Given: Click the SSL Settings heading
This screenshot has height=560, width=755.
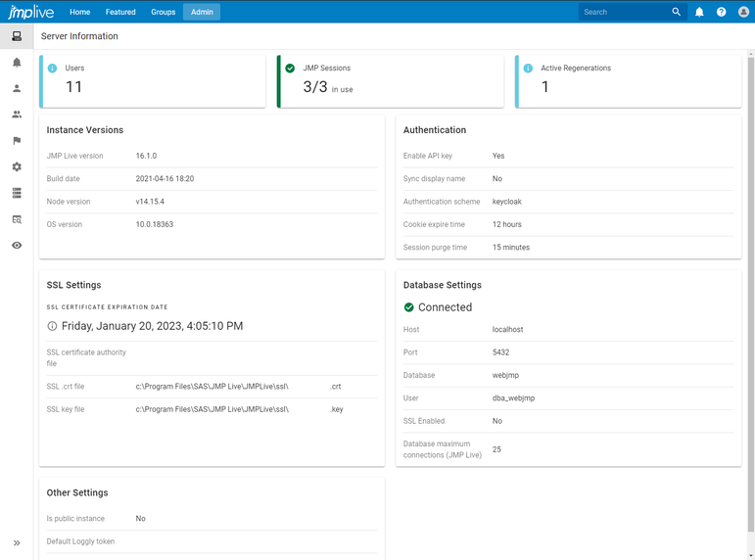Looking at the screenshot, I should [73, 285].
